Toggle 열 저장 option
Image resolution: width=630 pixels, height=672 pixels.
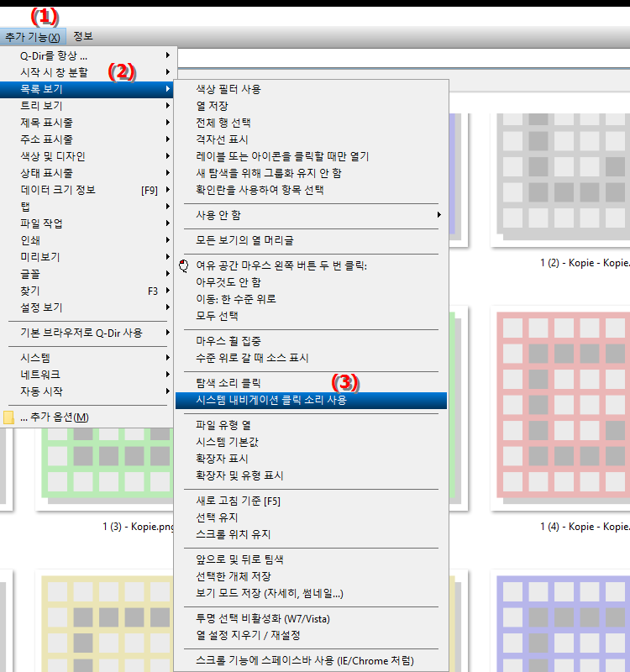pyautogui.click(x=311, y=106)
